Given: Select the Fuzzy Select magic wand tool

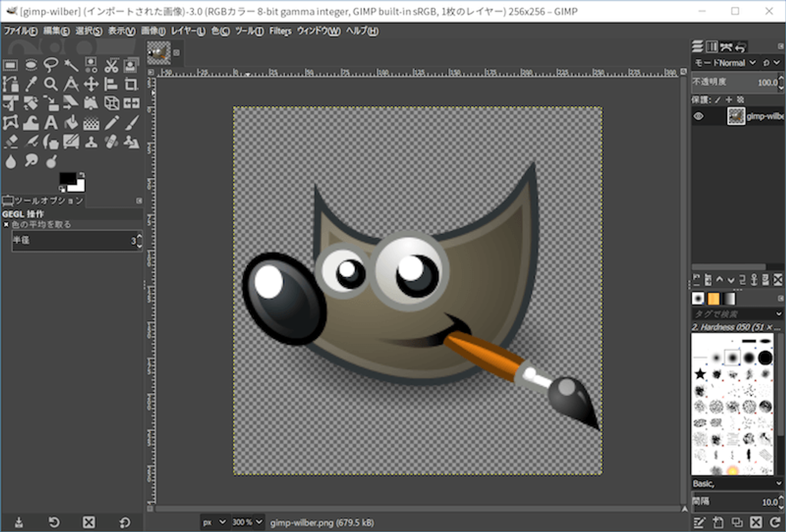Looking at the screenshot, I should coord(71,65).
